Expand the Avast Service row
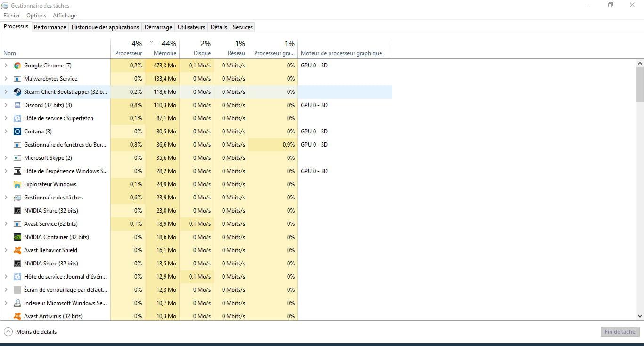 [6, 224]
